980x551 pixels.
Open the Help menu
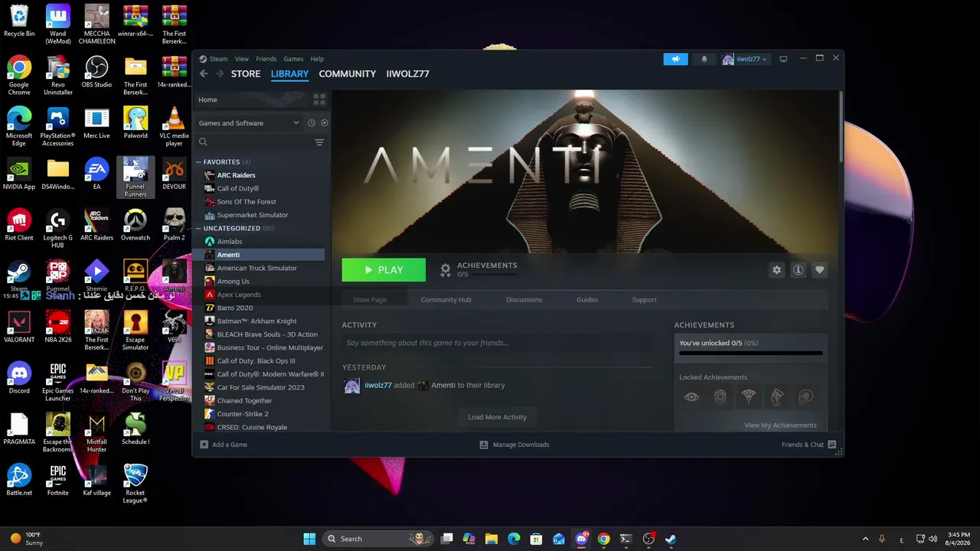coord(317,59)
